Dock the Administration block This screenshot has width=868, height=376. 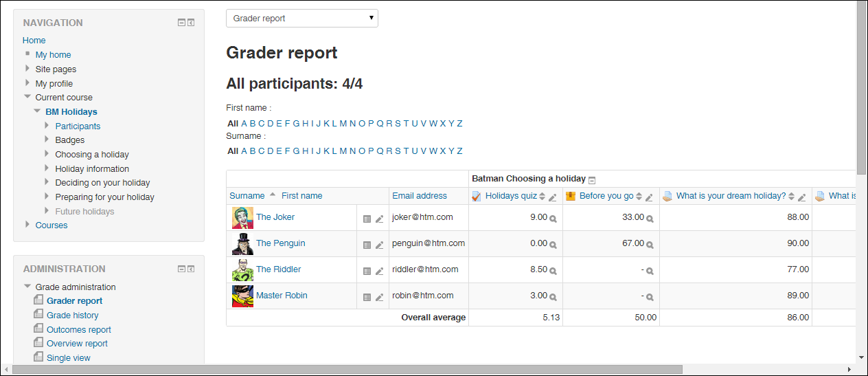(x=191, y=269)
